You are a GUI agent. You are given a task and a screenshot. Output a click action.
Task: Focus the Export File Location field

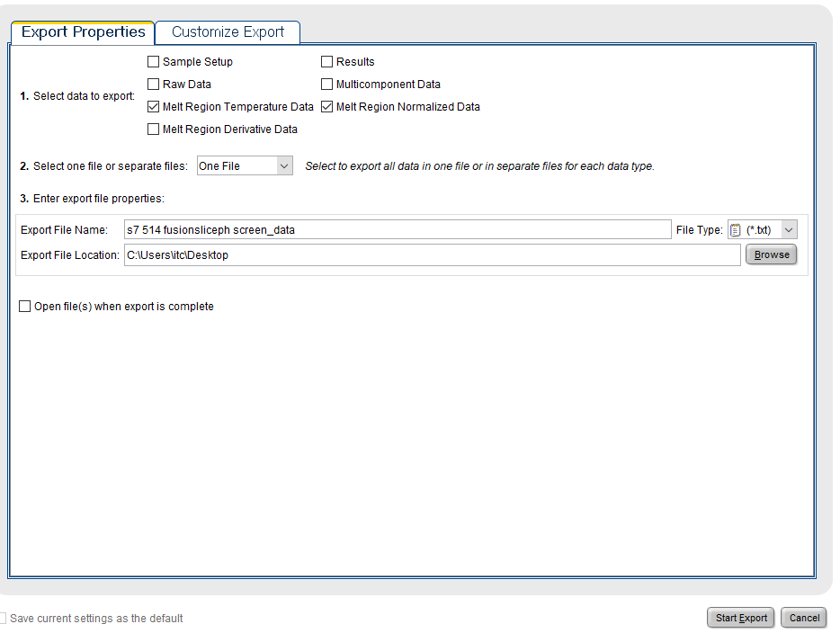click(x=432, y=255)
